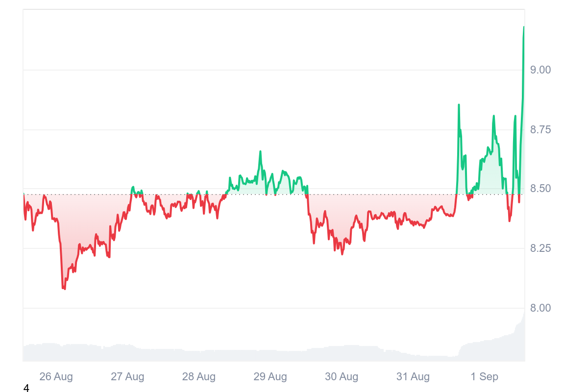Image resolution: width=588 pixels, height=392 pixels.
Task: Click the tall green spike right of 31 Aug
Action: (459, 105)
